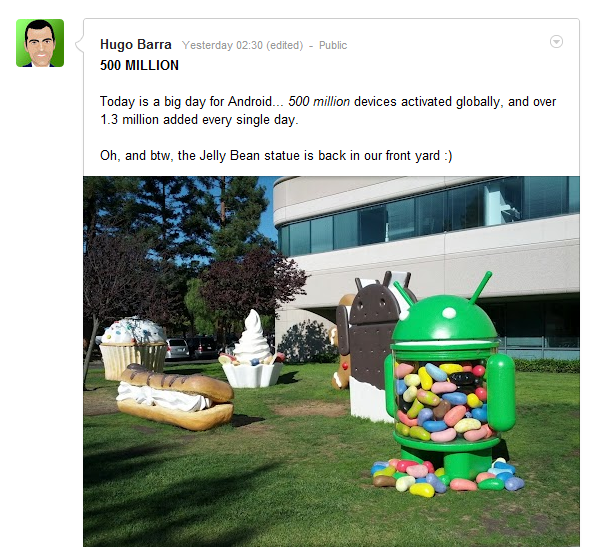
Task: Click the '1.3 million added' text line
Action: click(x=199, y=120)
